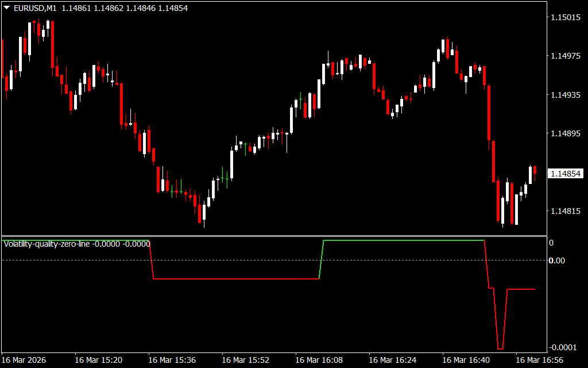Select the 16 Mar 16:40 time label

pyautogui.click(x=466, y=360)
